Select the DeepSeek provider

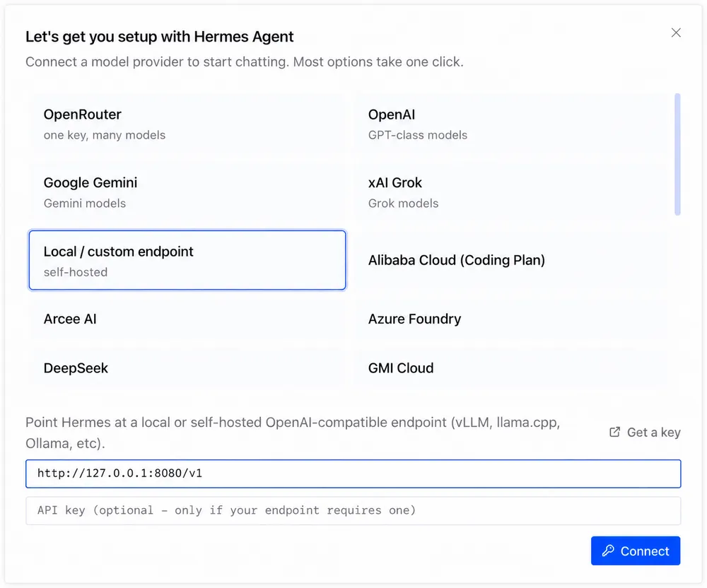point(187,368)
